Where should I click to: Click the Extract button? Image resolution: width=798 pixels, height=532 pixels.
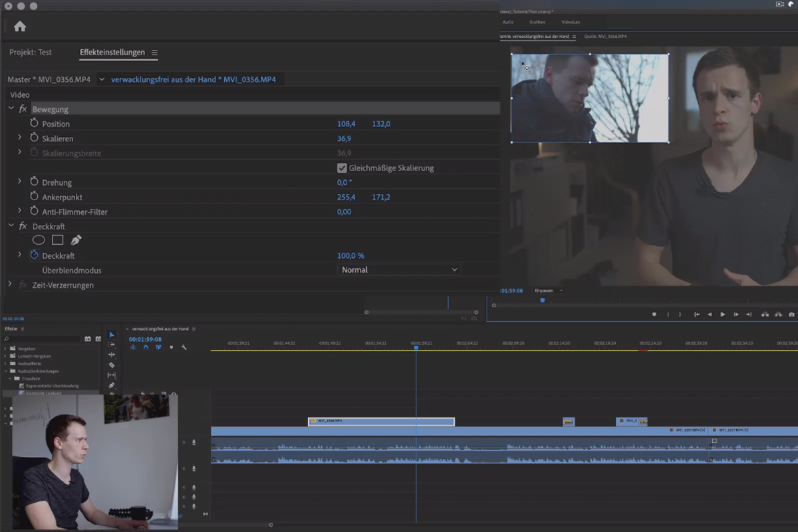pos(777,315)
